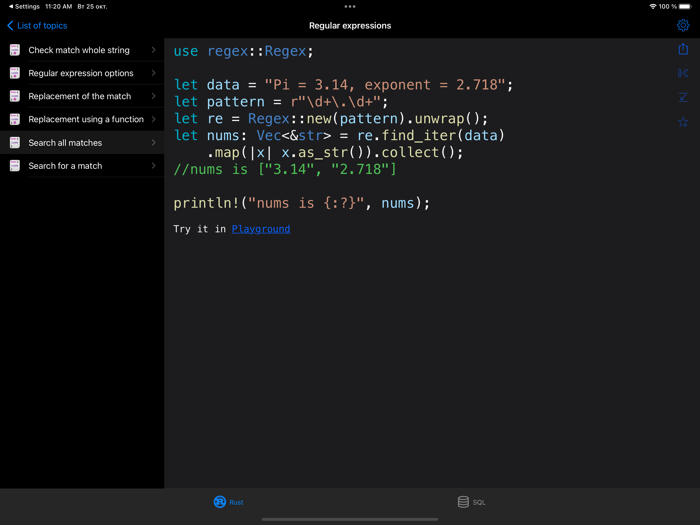The height and width of the screenshot is (525, 700).
Task: Tap the Search for a match document icon
Action: pos(15,166)
